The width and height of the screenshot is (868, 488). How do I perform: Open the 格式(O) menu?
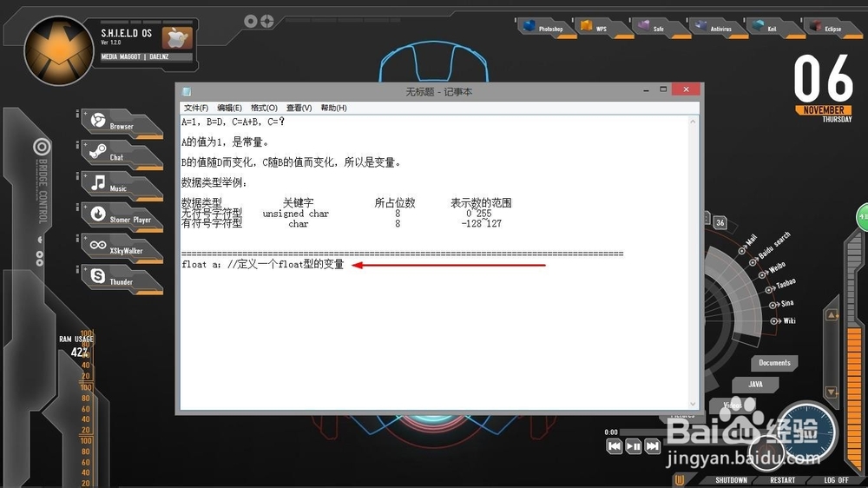point(264,108)
